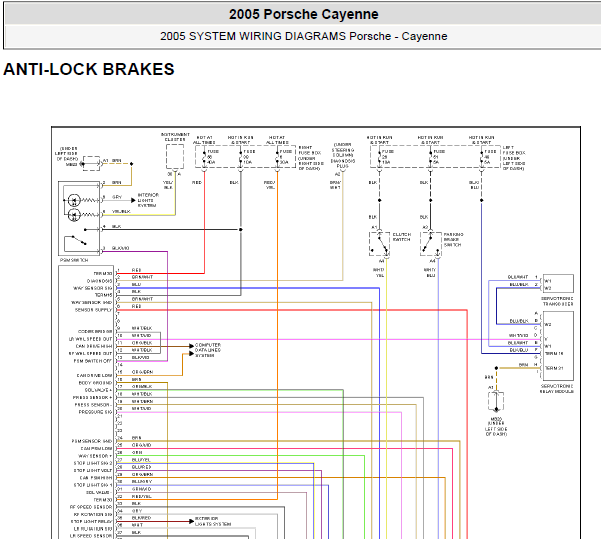This screenshot has height=539, width=601.
Task: Click the 'BLU/YEL' wire label at pin 27
Action: pos(141,460)
